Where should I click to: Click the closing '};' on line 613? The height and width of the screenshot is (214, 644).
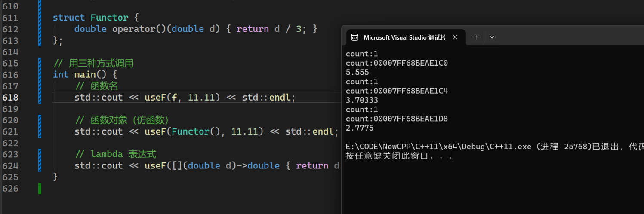tap(58, 41)
